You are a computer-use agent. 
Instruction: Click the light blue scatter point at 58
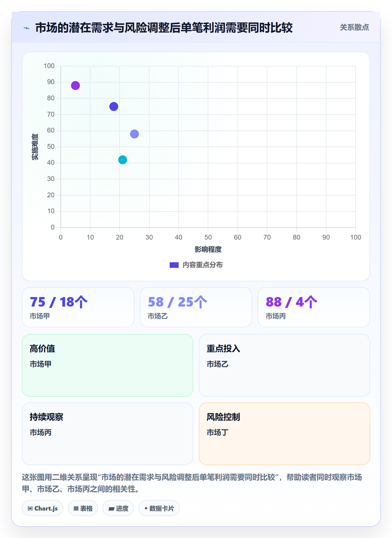pyautogui.click(x=134, y=134)
